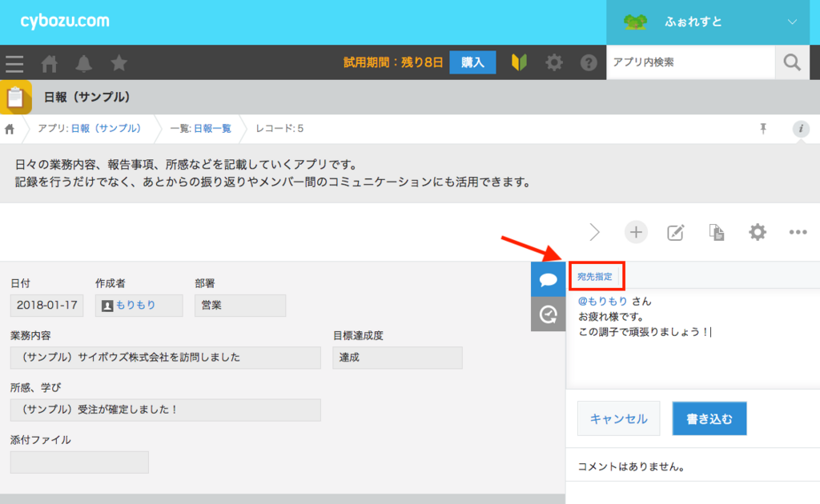Click the pin icon in breadcrumb bar
Screen dimensions: 820x504
(x=763, y=129)
